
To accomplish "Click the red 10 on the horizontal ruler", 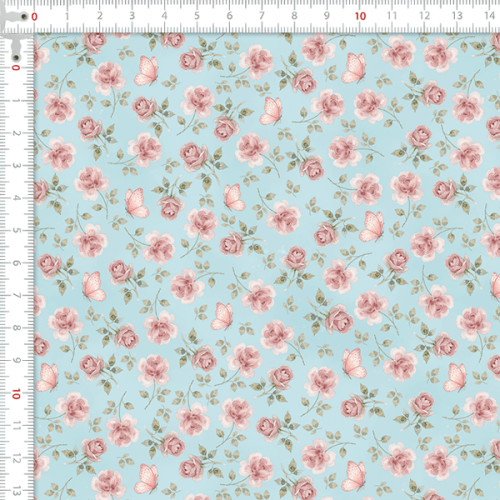I will [x=360, y=16].
